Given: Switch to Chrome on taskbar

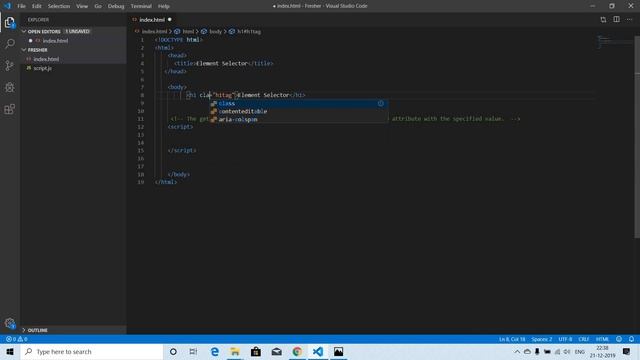Looking at the screenshot, I should 297,351.
